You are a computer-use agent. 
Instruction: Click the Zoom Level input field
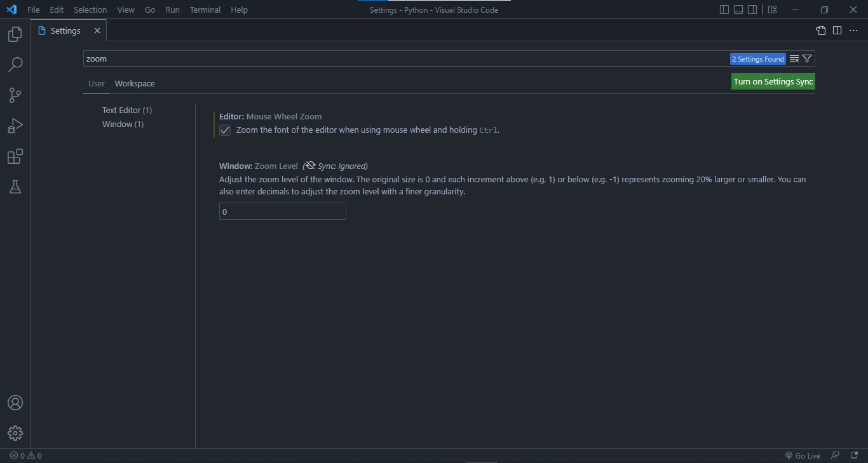pyautogui.click(x=283, y=211)
